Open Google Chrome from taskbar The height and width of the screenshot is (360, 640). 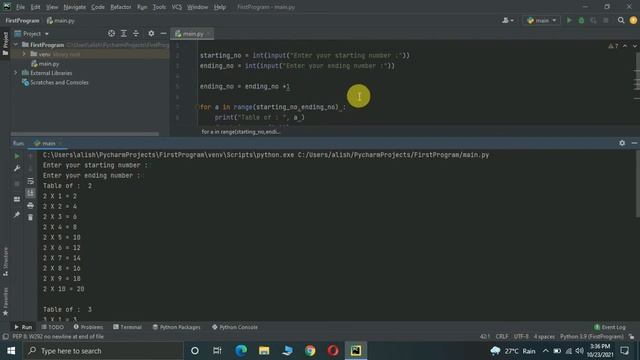310,351
